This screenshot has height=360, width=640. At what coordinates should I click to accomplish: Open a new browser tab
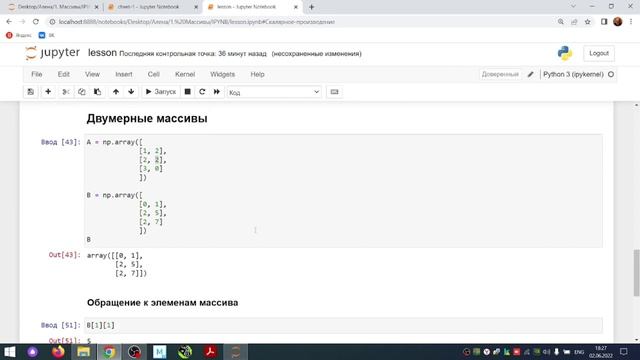point(311,7)
